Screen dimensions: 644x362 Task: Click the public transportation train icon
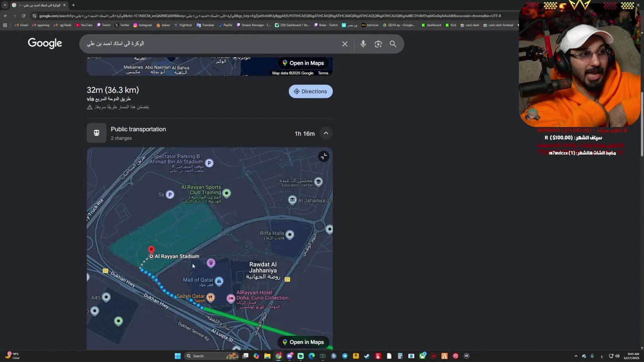pos(97,133)
